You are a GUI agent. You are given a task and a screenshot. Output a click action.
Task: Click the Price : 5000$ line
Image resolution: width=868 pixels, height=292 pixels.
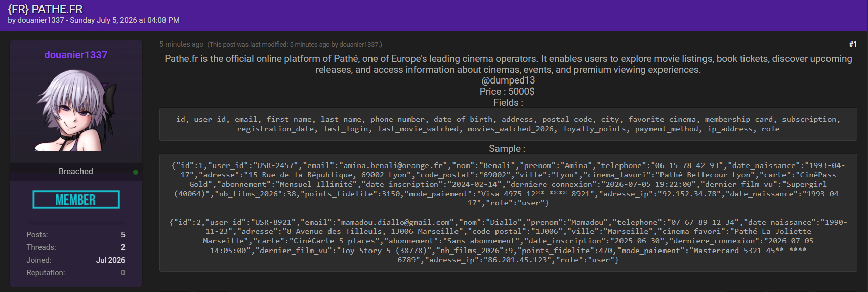click(507, 92)
